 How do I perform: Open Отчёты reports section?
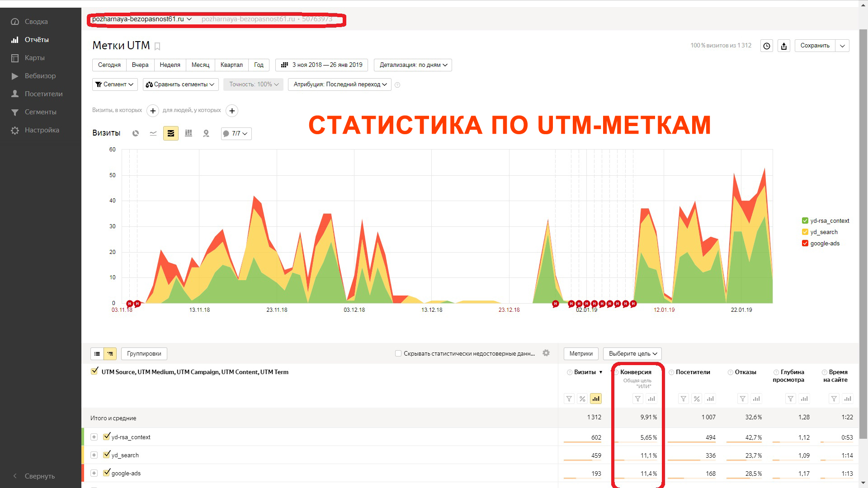(30, 40)
